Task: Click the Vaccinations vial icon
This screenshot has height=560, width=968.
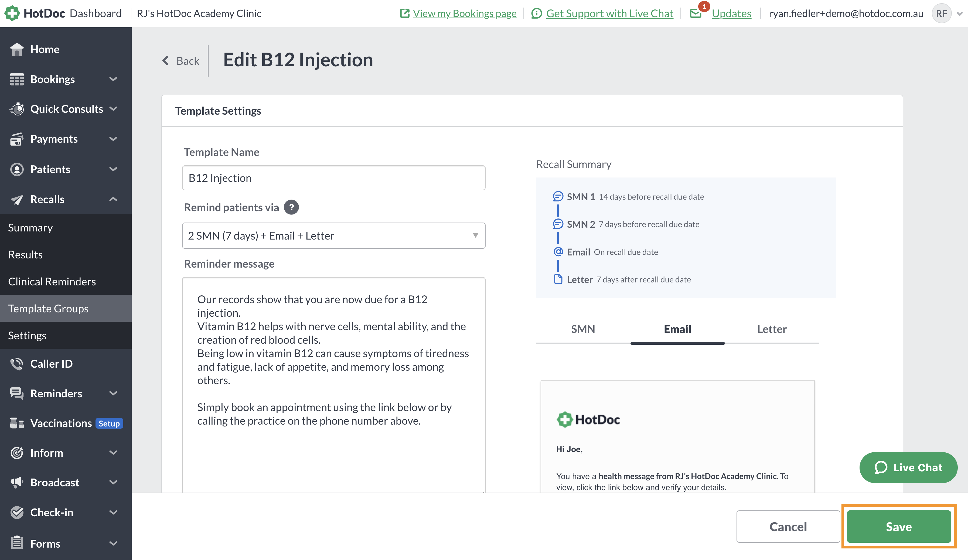Action: tap(17, 423)
